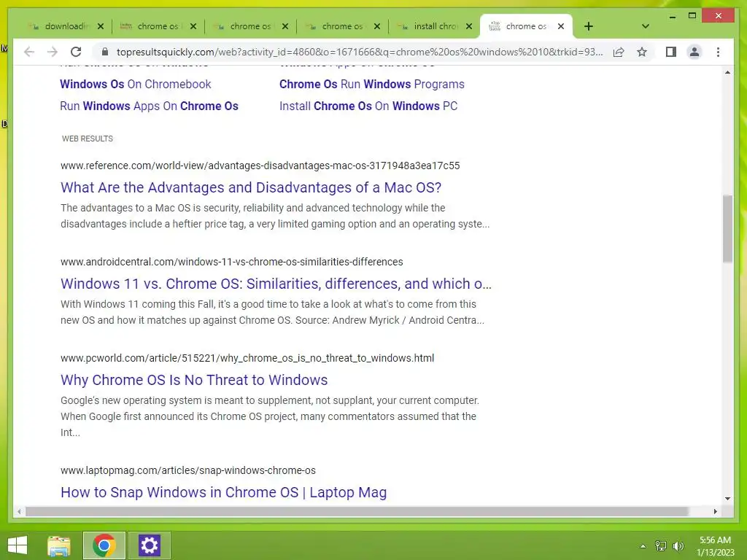Switch to the 'downloadin' tab
Screen dimensions: 747x560
pyautogui.click(x=65, y=26)
